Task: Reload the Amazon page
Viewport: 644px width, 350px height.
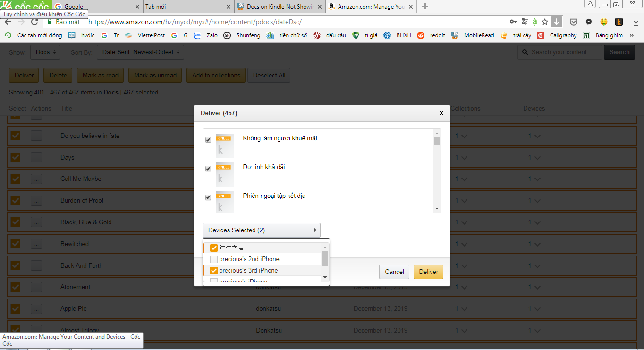Action: pos(34,22)
